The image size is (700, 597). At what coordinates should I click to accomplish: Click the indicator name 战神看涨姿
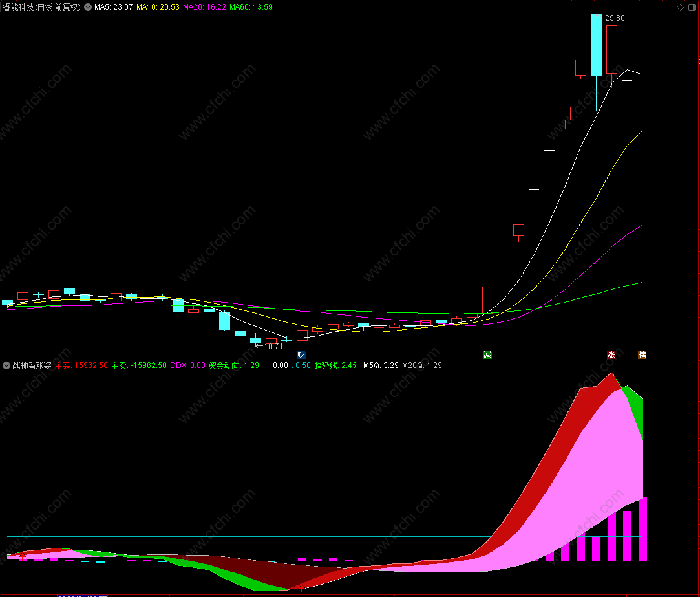(x=32, y=365)
